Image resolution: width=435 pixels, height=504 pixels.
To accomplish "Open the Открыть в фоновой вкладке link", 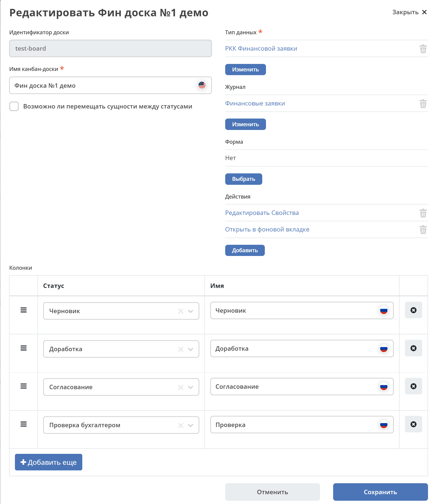I will tap(267, 229).
